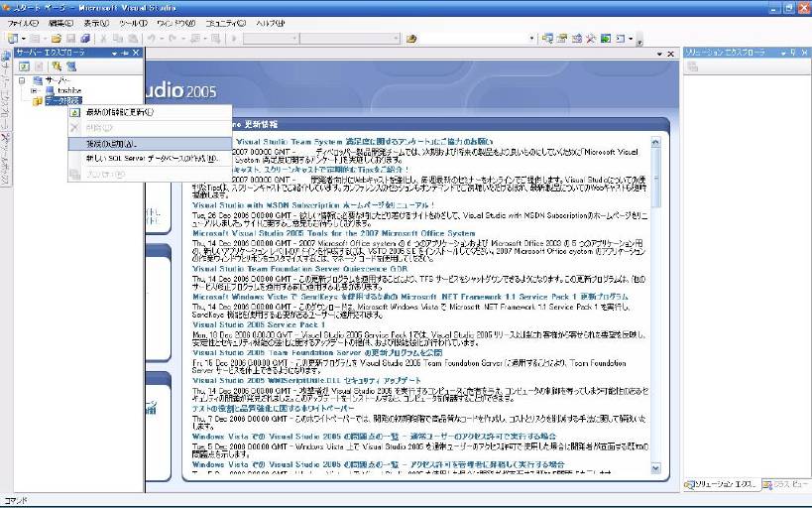The image size is (812, 508).
Task: Click the Cut scissors icon
Action: 103,39
